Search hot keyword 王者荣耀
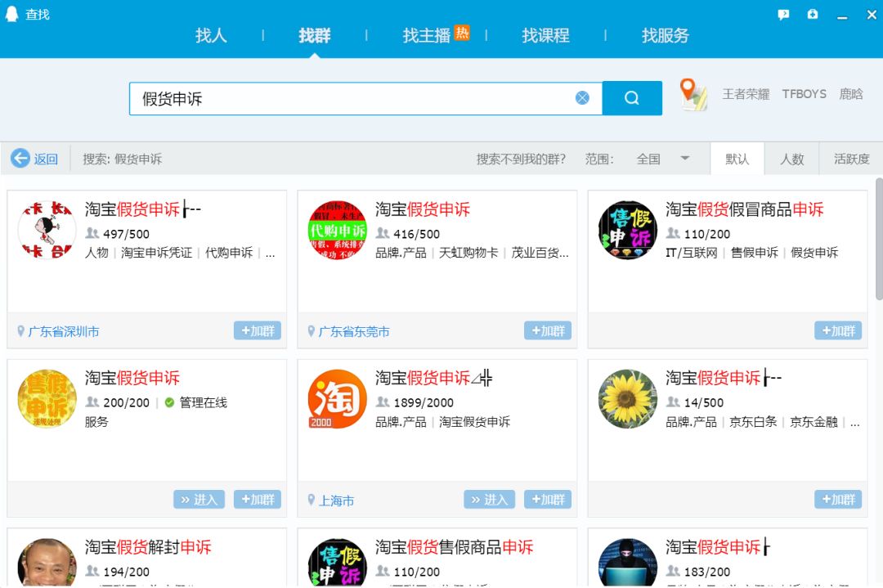The width and height of the screenshot is (883, 588). click(746, 94)
